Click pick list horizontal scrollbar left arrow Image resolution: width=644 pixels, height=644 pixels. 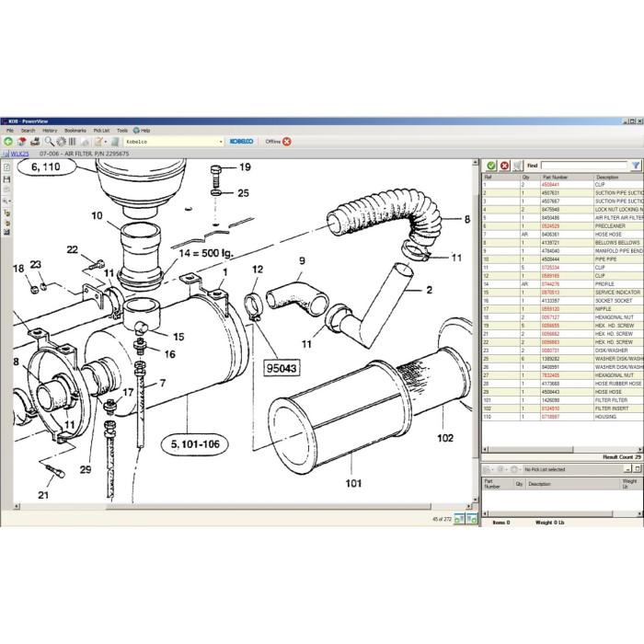click(485, 513)
